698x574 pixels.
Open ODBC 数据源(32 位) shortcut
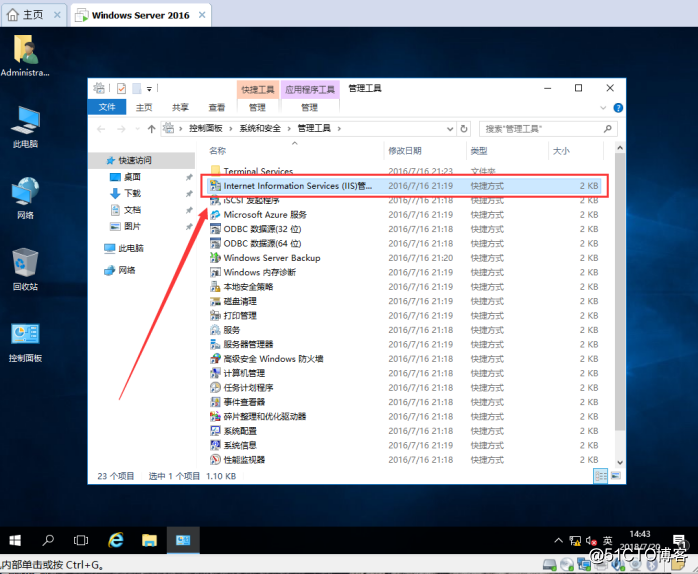[262, 229]
